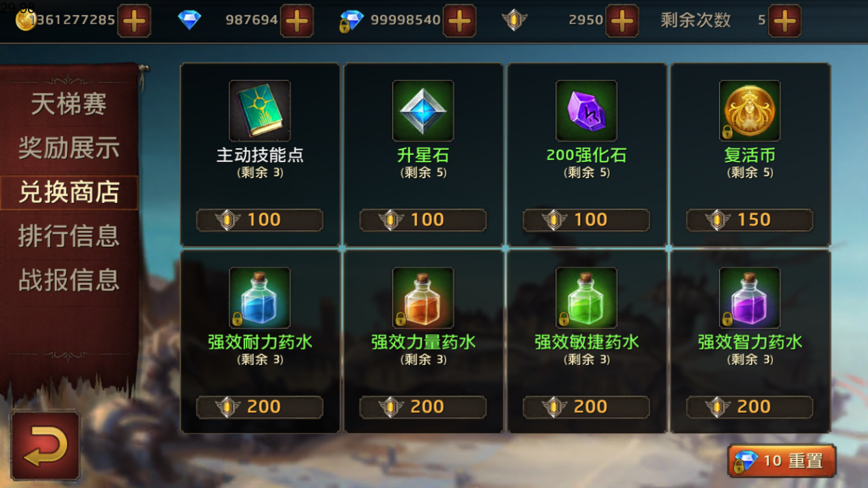The width and height of the screenshot is (868, 488).
Task: Tap the 升星石 blue crystal icon
Action: pos(423,111)
